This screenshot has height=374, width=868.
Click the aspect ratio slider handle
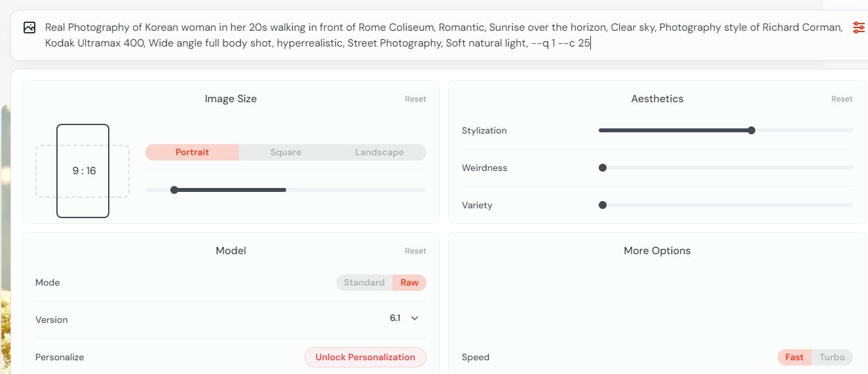pos(174,190)
